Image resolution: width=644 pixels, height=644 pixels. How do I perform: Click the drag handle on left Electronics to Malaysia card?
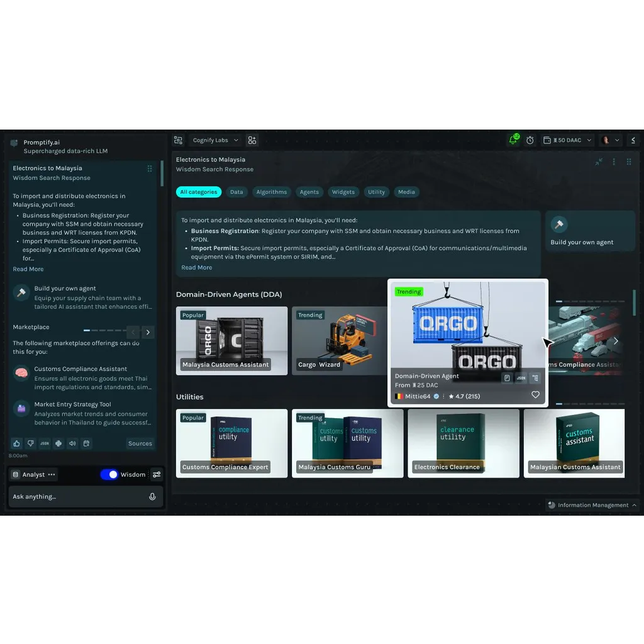150,169
